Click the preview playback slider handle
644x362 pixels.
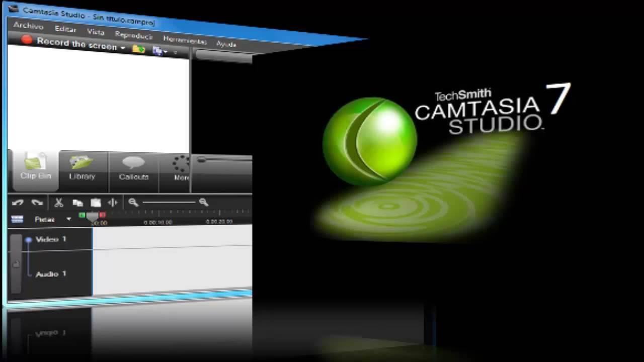coord(201,159)
